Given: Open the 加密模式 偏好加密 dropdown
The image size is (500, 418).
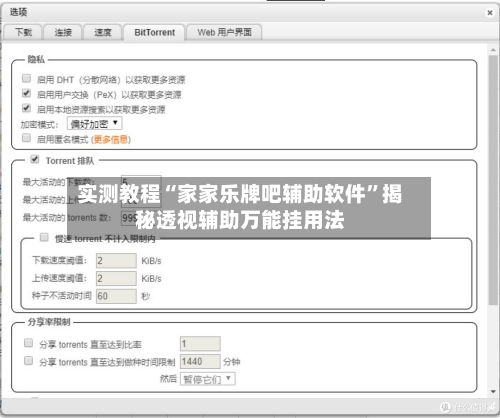Looking at the screenshot, I should [95, 124].
